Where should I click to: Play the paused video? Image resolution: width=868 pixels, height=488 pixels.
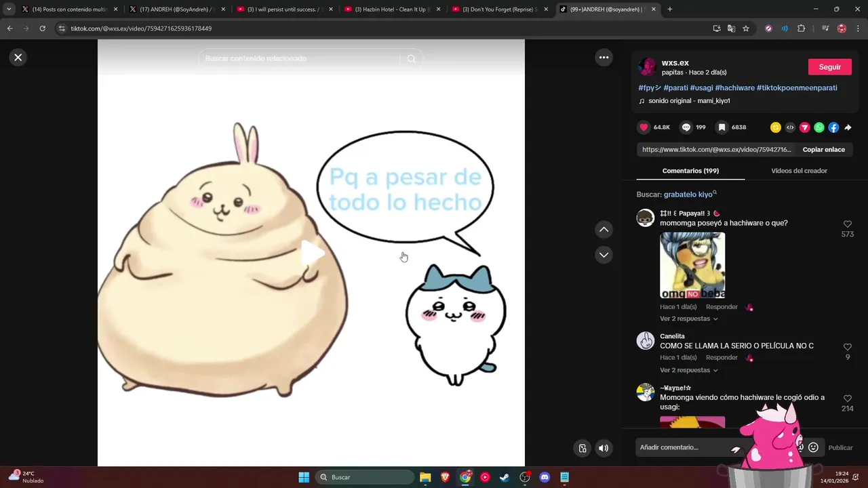click(x=312, y=253)
